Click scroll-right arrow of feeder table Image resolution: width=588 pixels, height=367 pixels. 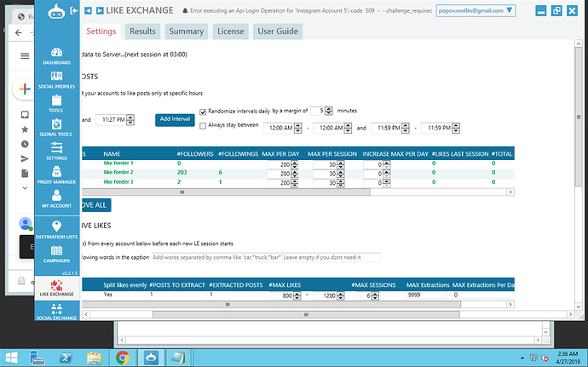click(x=510, y=192)
